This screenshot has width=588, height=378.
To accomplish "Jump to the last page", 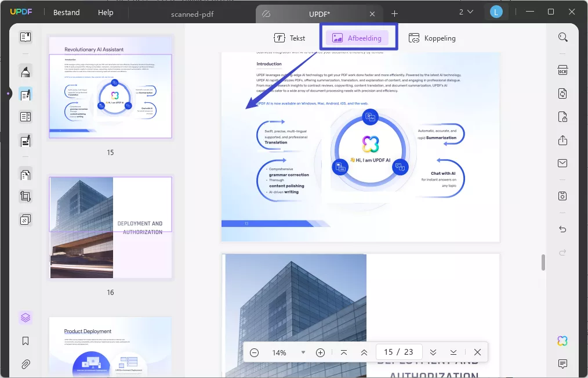I will pos(453,352).
